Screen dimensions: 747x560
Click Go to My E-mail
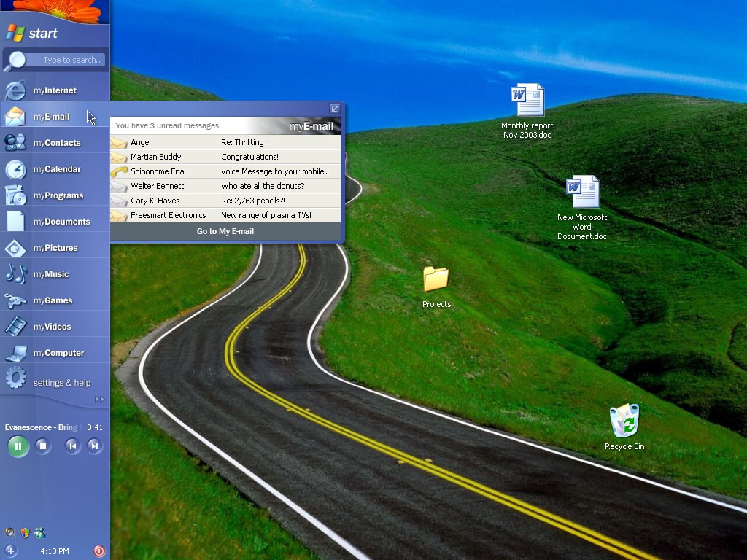(x=225, y=231)
